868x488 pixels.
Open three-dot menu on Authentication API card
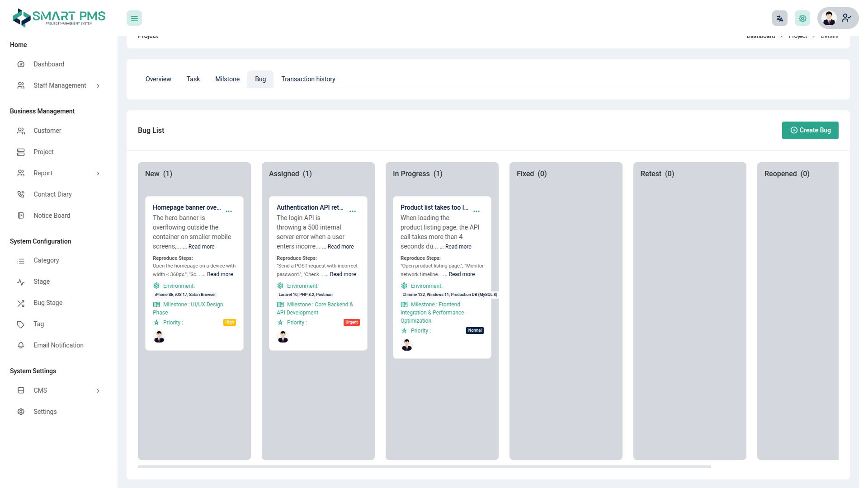(x=353, y=211)
